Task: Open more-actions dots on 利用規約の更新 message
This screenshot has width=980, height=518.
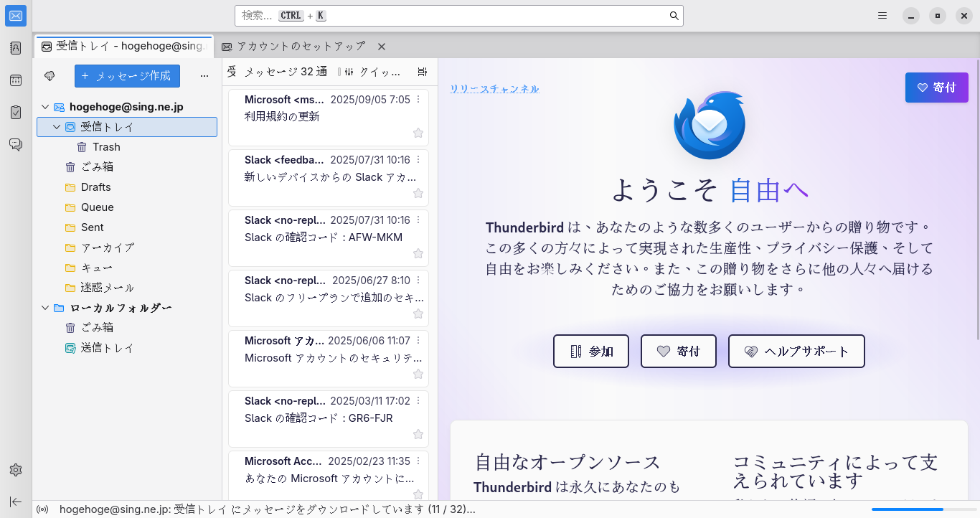Action: click(x=418, y=100)
